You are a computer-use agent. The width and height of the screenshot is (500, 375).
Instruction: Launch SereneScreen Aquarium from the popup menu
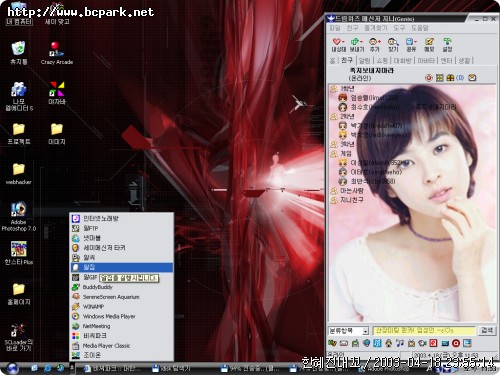coord(122,297)
